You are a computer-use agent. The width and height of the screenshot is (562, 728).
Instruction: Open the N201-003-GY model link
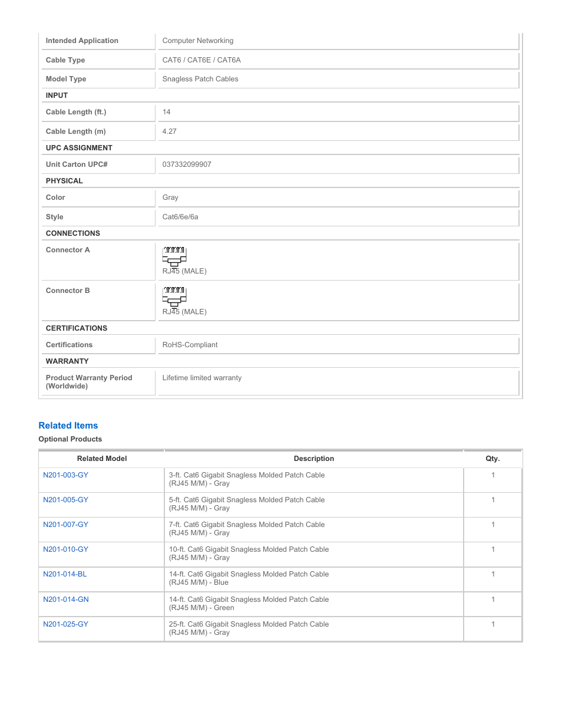[65, 475]
